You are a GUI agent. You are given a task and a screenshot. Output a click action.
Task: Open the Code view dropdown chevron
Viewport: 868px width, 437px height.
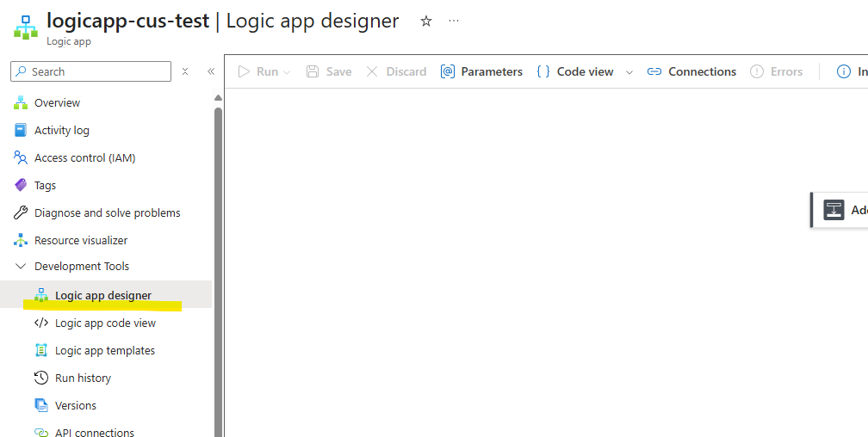(629, 72)
